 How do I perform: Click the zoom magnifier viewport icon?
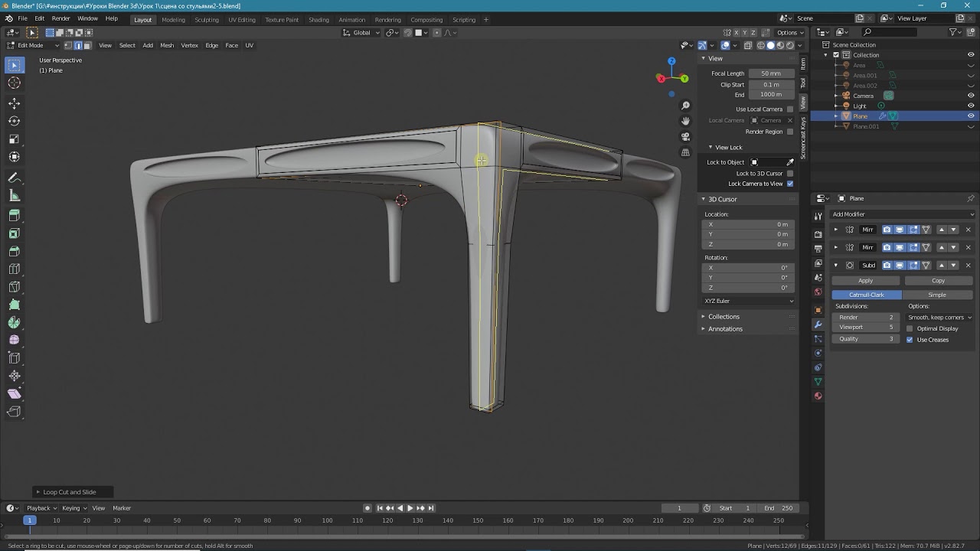pos(685,106)
